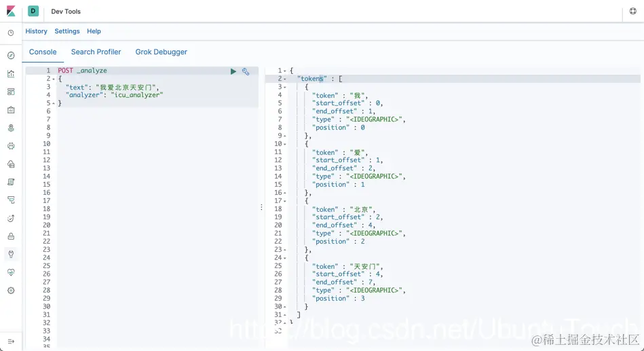
Task: Open Visualize chart icon in sidebar
Action: pos(11,73)
